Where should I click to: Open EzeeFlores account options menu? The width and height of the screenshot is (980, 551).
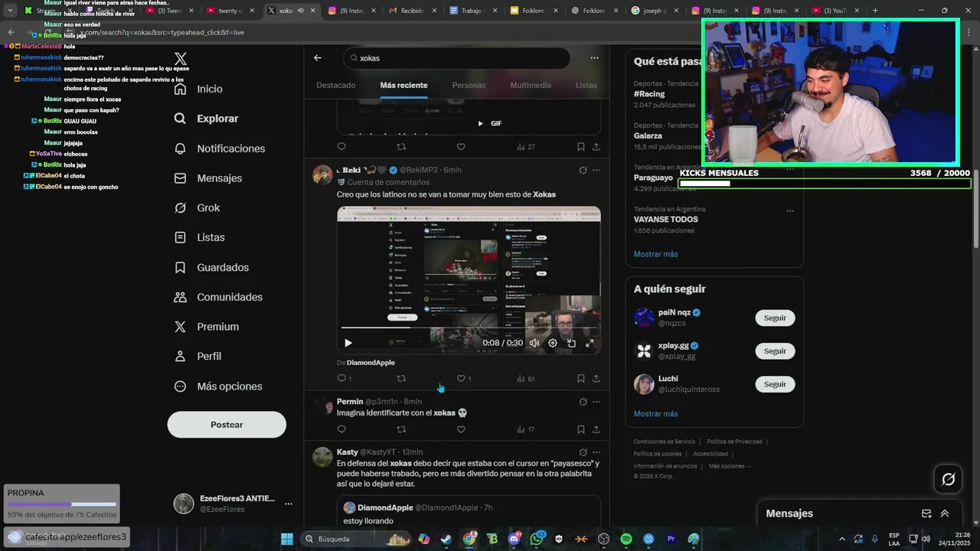[289, 504]
